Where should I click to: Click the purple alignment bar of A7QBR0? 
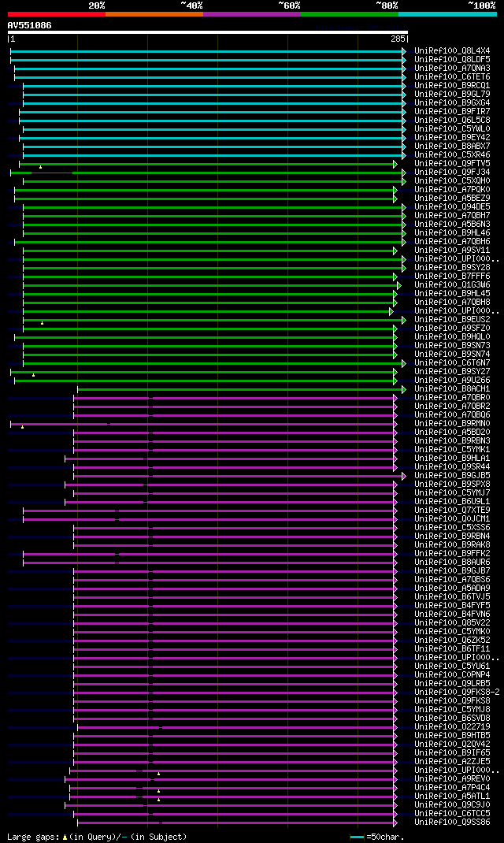(x=234, y=398)
